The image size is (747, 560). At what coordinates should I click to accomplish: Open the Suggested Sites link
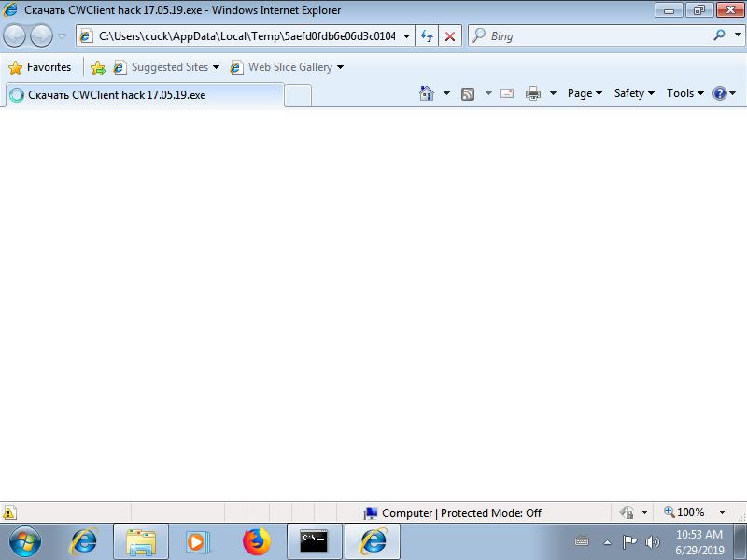166,67
